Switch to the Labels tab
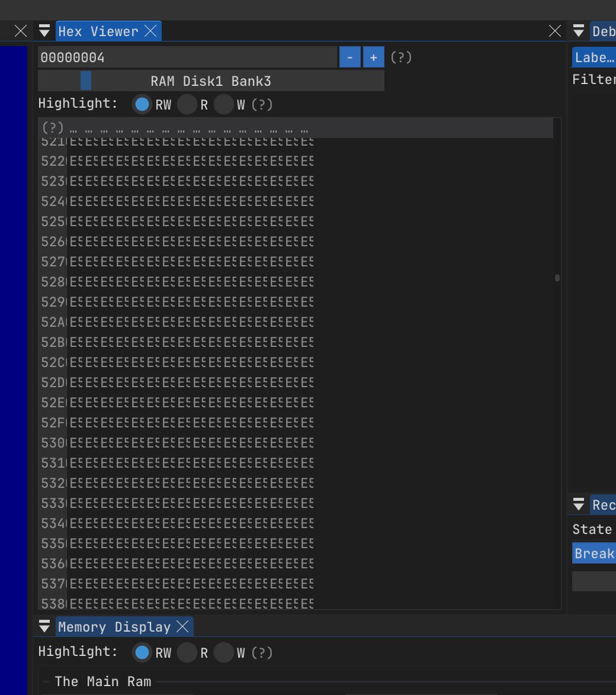 click(594, 57)
